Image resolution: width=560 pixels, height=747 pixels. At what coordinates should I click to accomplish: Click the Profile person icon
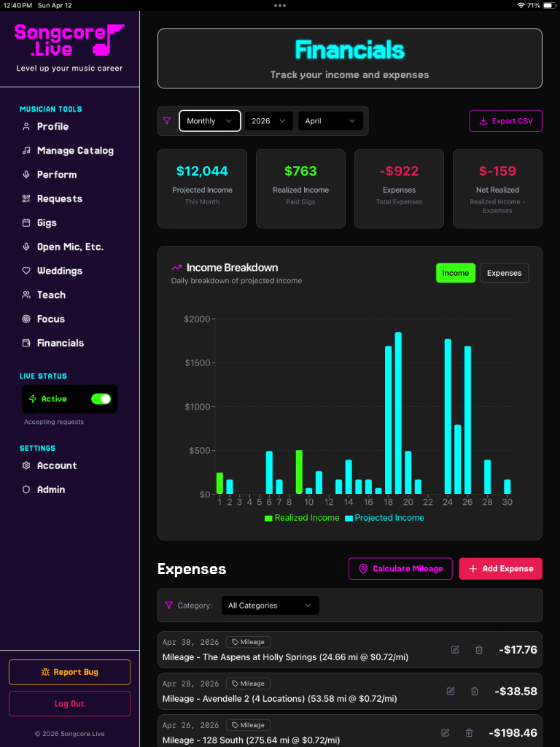[26, 126]
